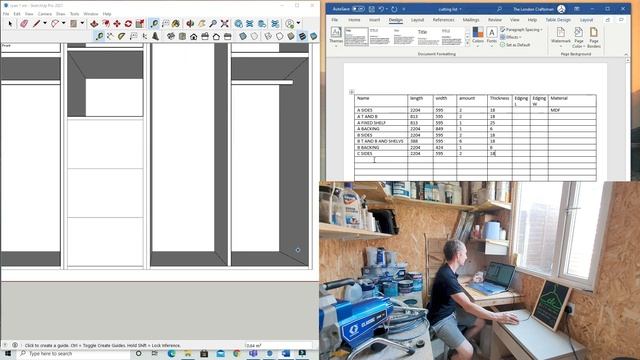Open Microsoft Edge from the taskbar
The width and height of the screenshot is (640, 360).
(x=171, y=353)
